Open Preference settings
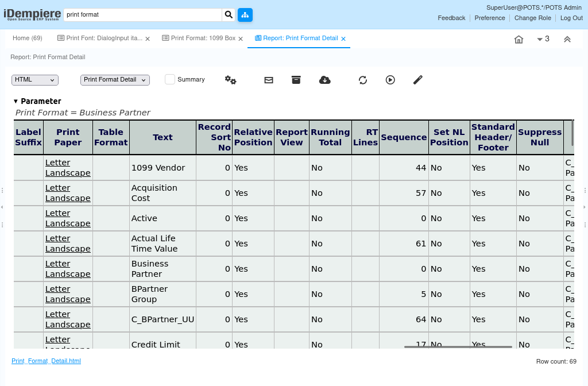The width and height of the screenshot is (588, 386). pos(490,18)
